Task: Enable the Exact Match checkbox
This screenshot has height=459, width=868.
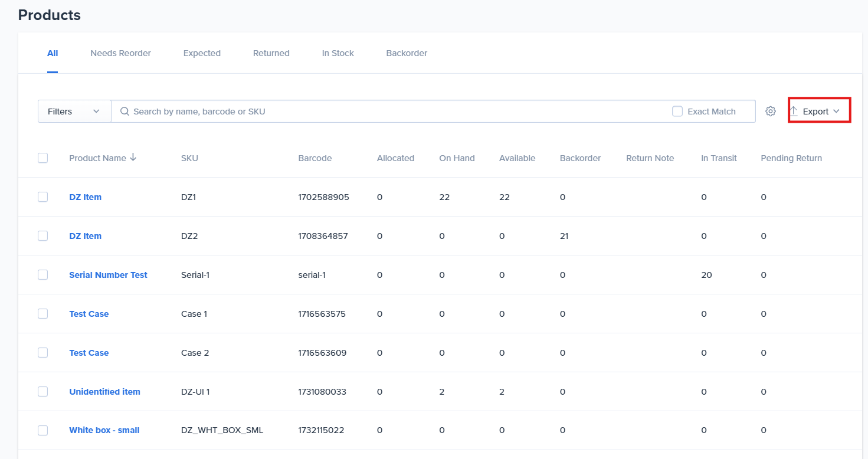Action: click(677, 111)
